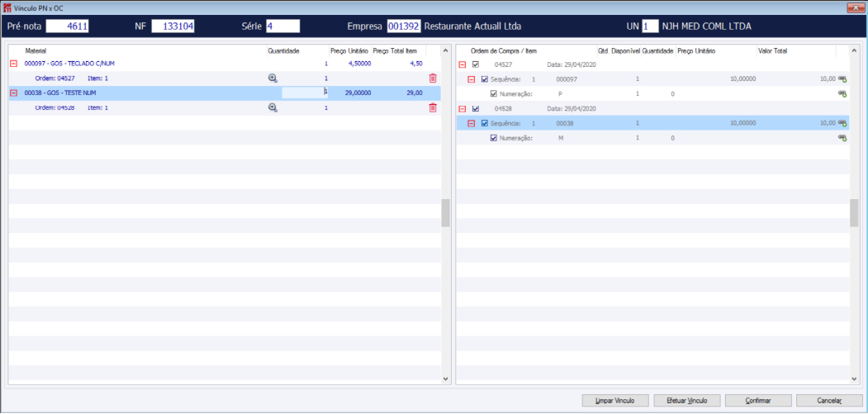Select the 000097 - GOS - TECLADO C/NUM row

click(225, 64)
